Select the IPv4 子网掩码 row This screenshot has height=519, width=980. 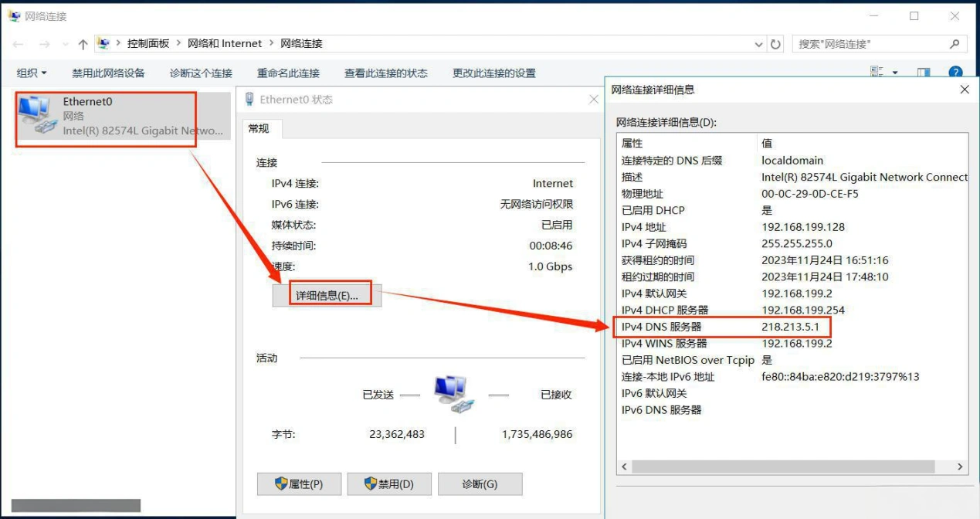pos(792,243)
